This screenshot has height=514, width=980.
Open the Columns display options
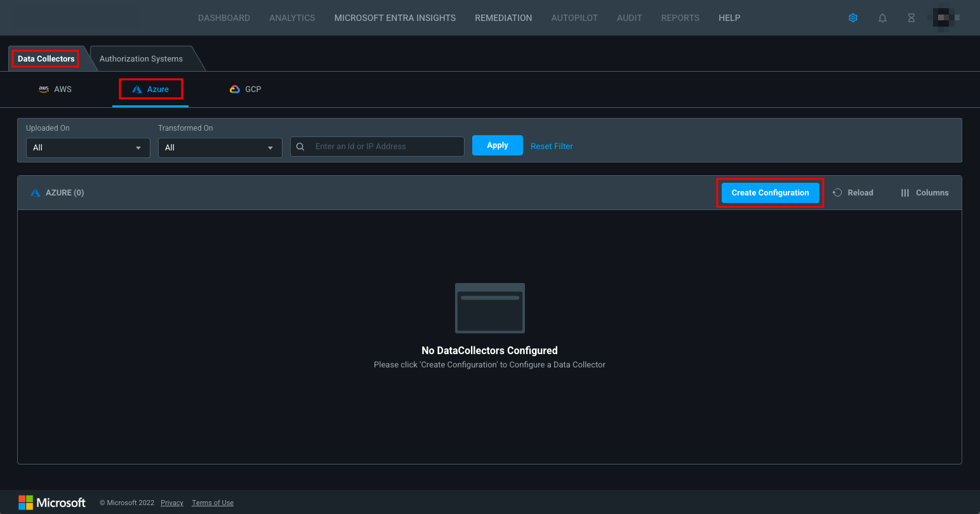(924, 192)
